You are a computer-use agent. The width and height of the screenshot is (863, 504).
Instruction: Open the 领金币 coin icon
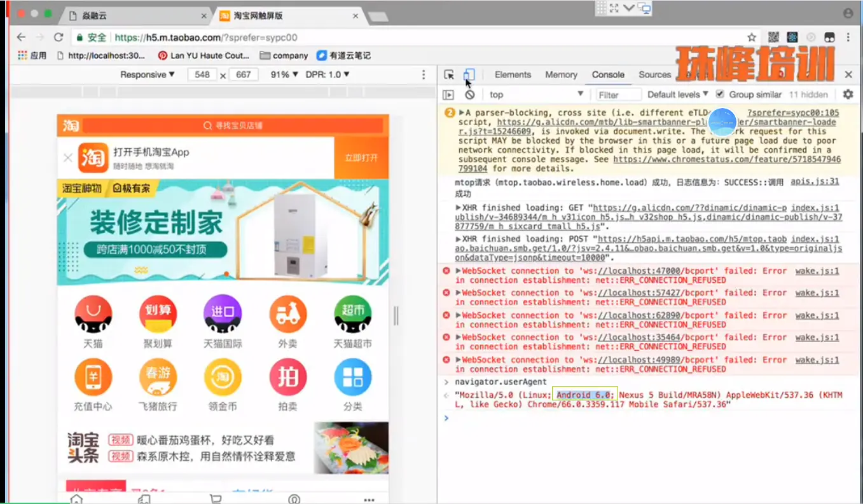pyautogui.click(x=223, y=377)
